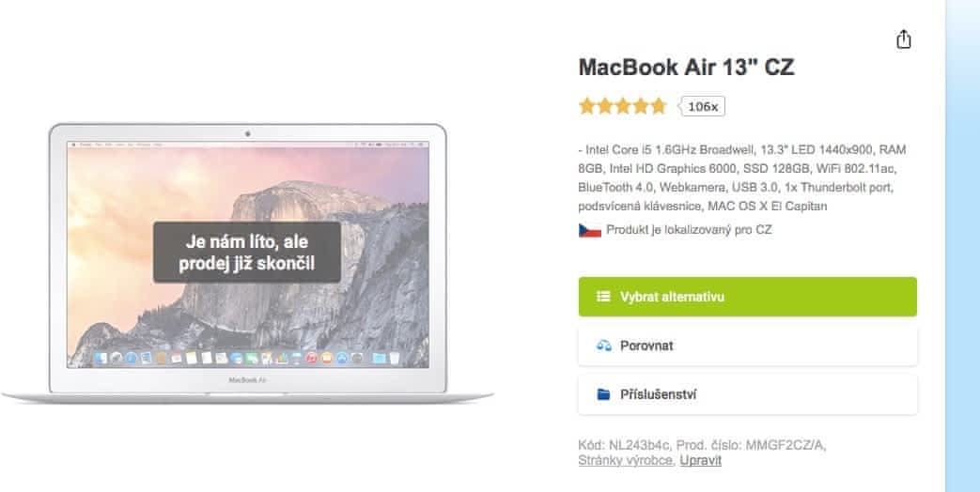Click the list icon on the green button
Screen dimensions: 980x492
(603, 297)
